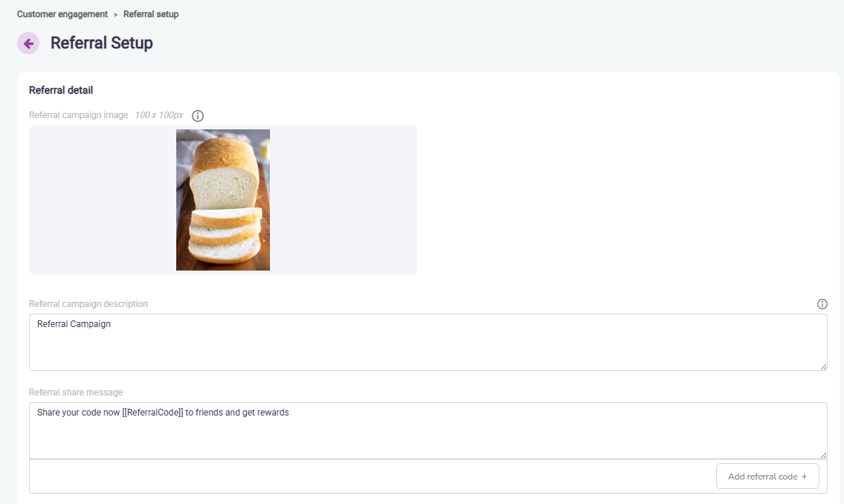Select the Referral setup breadcrumb
Screen dimensions: 844x504
point(151,14)
